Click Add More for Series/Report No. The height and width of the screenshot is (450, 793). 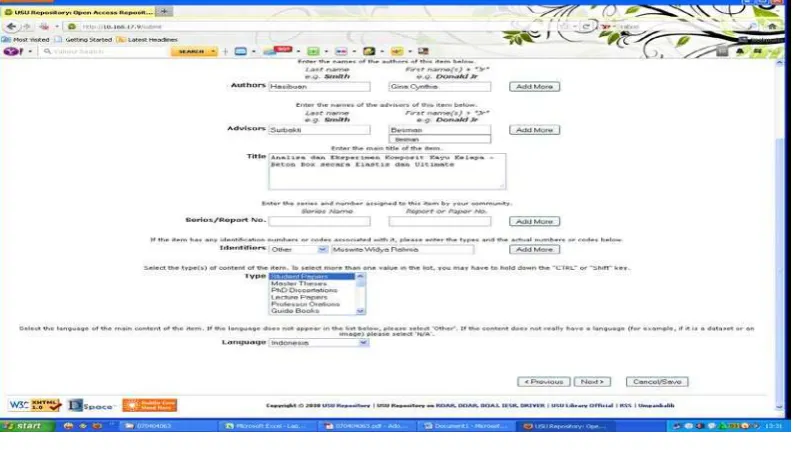(535, 221)
